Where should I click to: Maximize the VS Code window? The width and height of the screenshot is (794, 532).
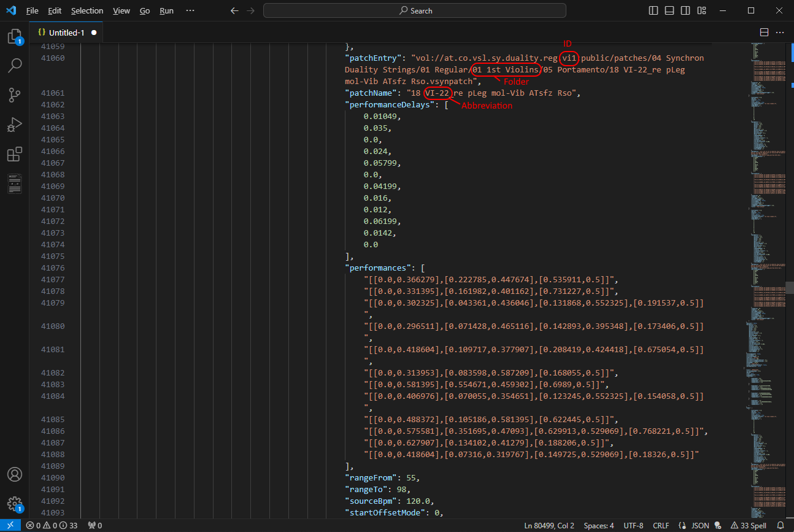tap(751, 10)
